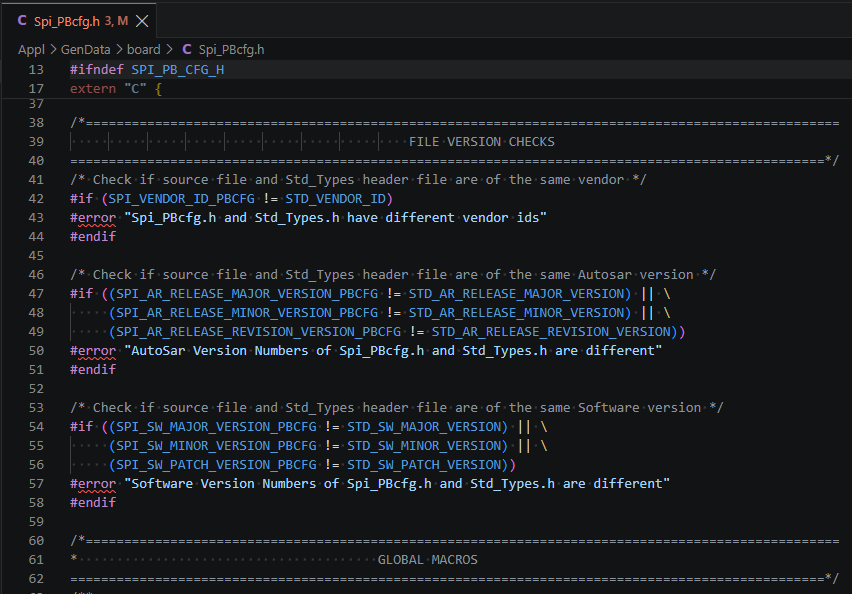The height and width of the screenshot is (594, 852).
Task: Click the C file icon in tab
Action: pos(22,21)
